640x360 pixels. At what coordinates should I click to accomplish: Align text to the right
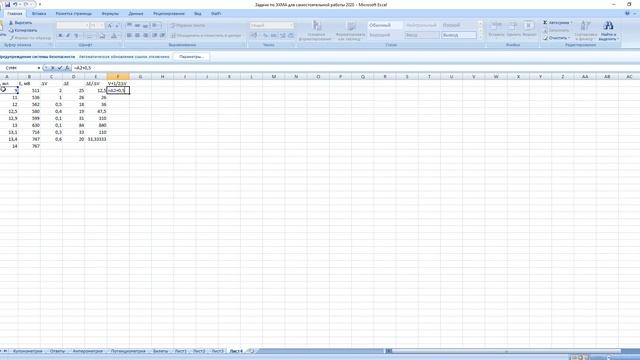pyautogui.click(x=145, y=36)
